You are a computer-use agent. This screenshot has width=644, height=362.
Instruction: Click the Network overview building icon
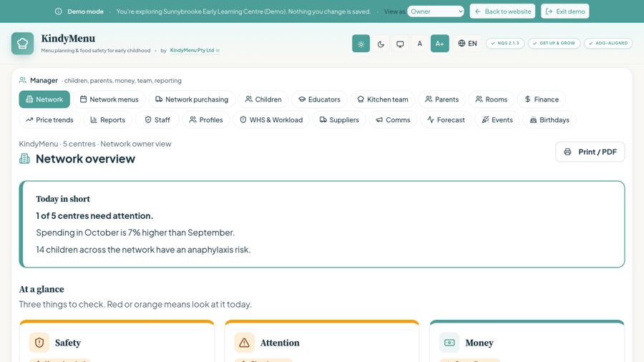[24, 159]
